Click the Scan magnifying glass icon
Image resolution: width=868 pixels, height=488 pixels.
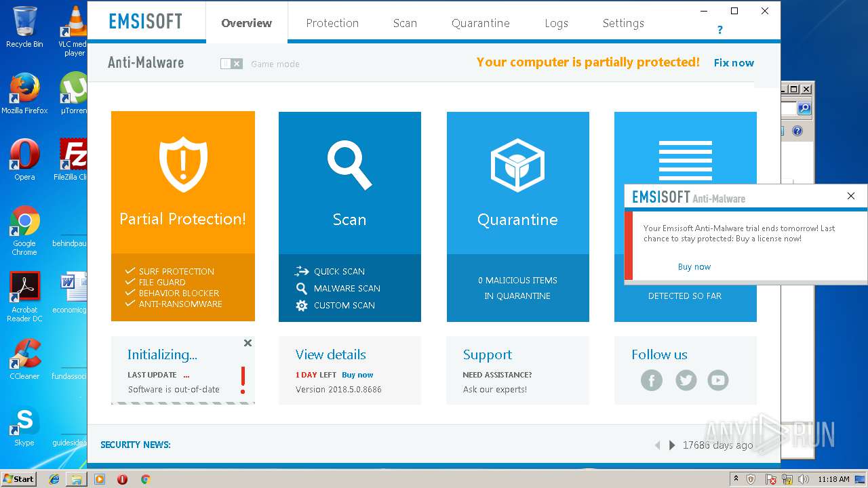[x=349, y=165]
